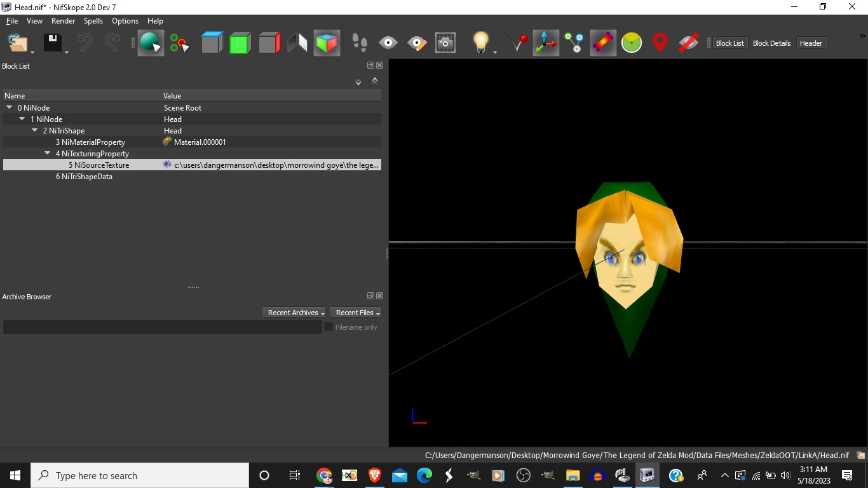Open a file with the Load folder icon

(x=18, y=43)
